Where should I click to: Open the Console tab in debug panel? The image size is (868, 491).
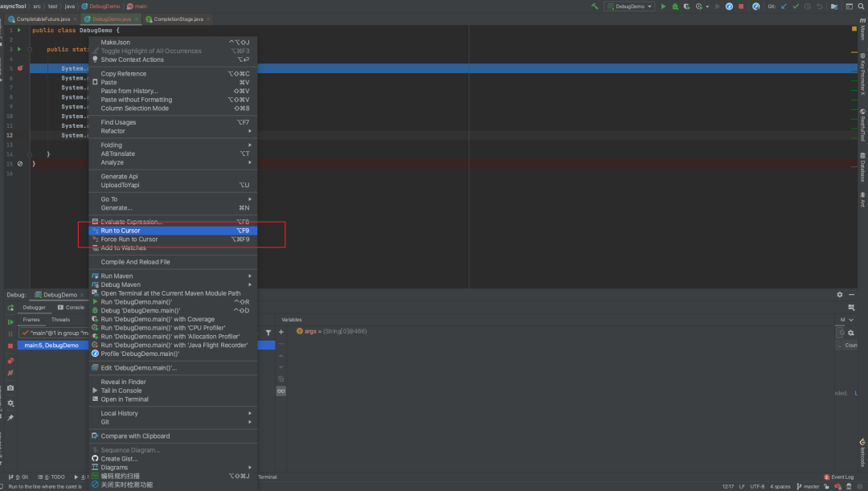point(74,307)
